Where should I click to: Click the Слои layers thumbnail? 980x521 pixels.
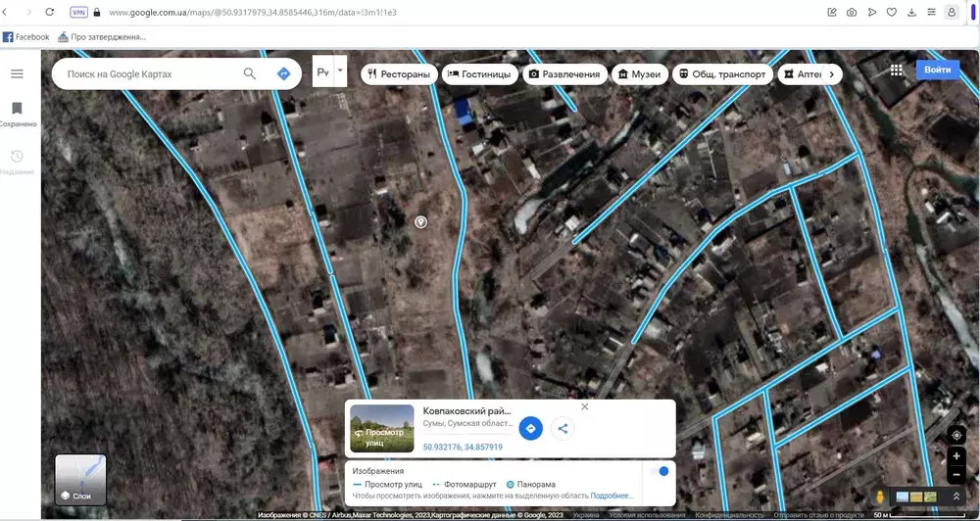(x=80, y=480)
